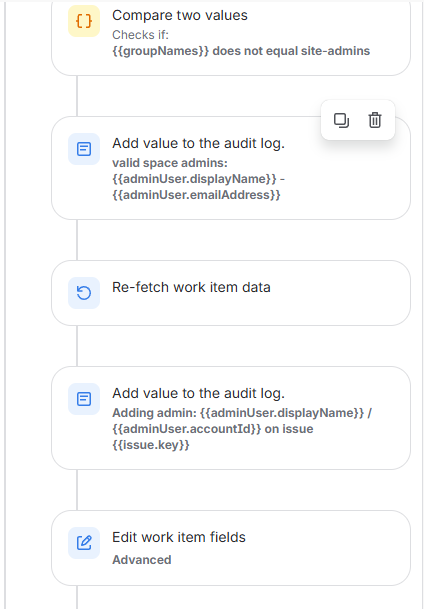Screen dimensions: 424x609
Task: Click the log icon beside 'valid space admins'
Action: [x=84, y=149]
